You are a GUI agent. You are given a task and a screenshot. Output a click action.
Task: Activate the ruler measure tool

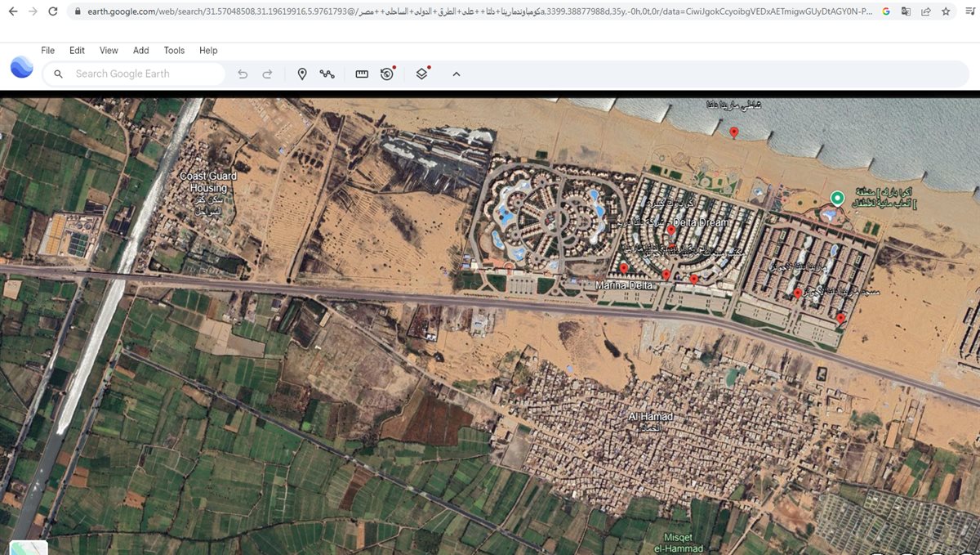362,74
